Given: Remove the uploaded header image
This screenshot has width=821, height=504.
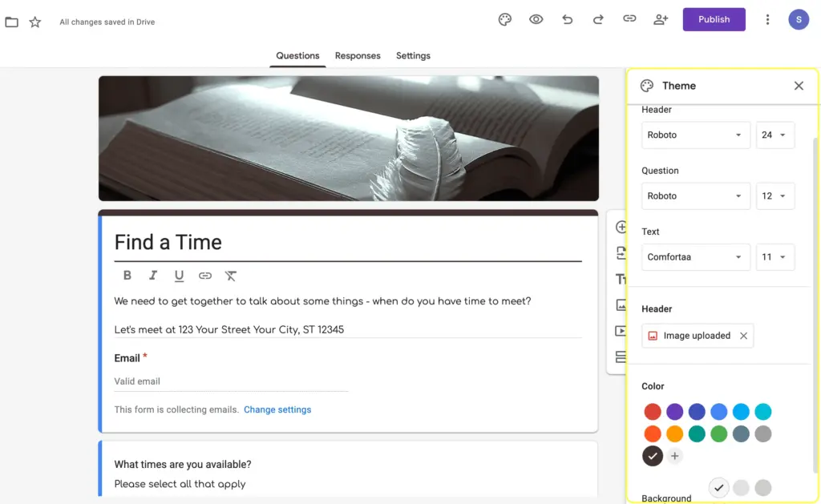Looking at the screenshot, I should pos(743,336).
